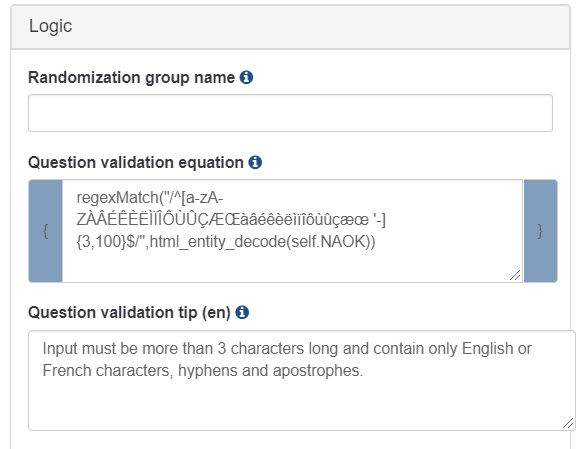The width and height of the screenshot is (580, 449).
Task: Focus the Randomization group name field
Action: click(x=290, y=113)
